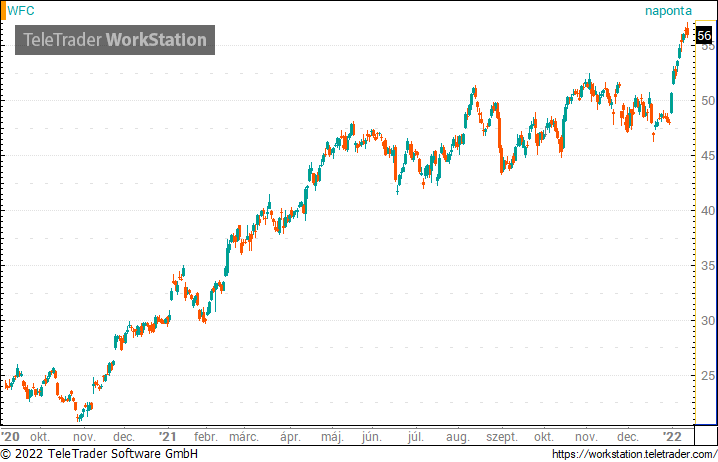Click the 'szept.' month label

(x=502, y=437)
